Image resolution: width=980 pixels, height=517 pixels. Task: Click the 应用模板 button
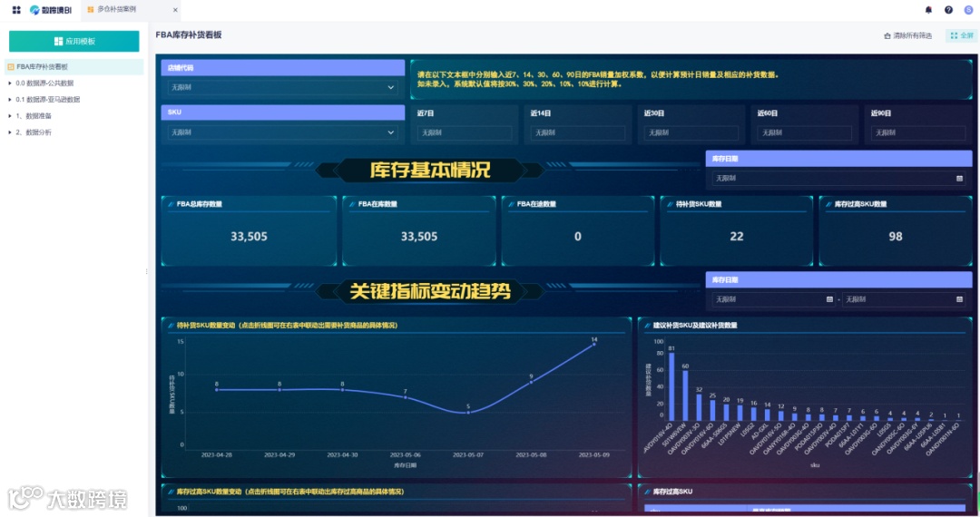pyautogui.click(x=73, y=41)
